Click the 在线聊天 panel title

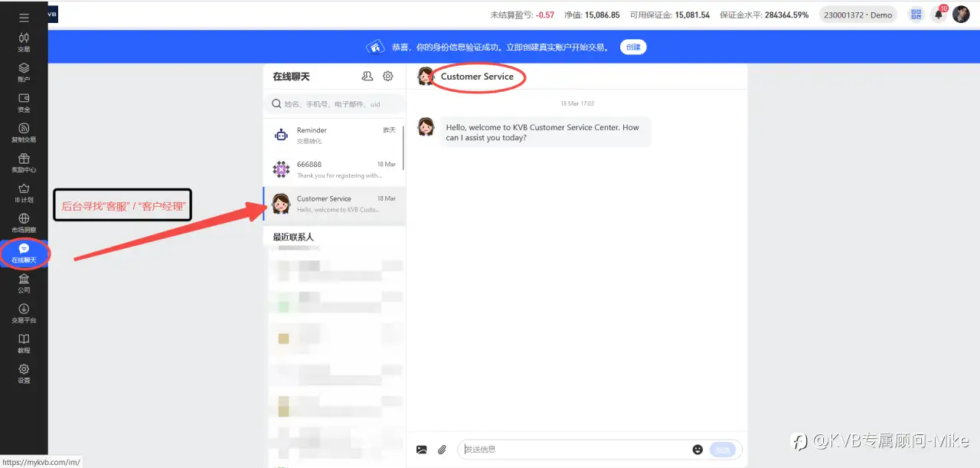tap(291, 77)
